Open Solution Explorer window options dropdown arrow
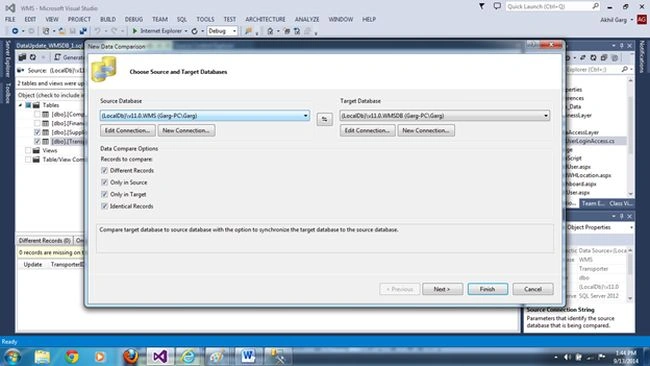650x366 pixels. click(614, 45)
